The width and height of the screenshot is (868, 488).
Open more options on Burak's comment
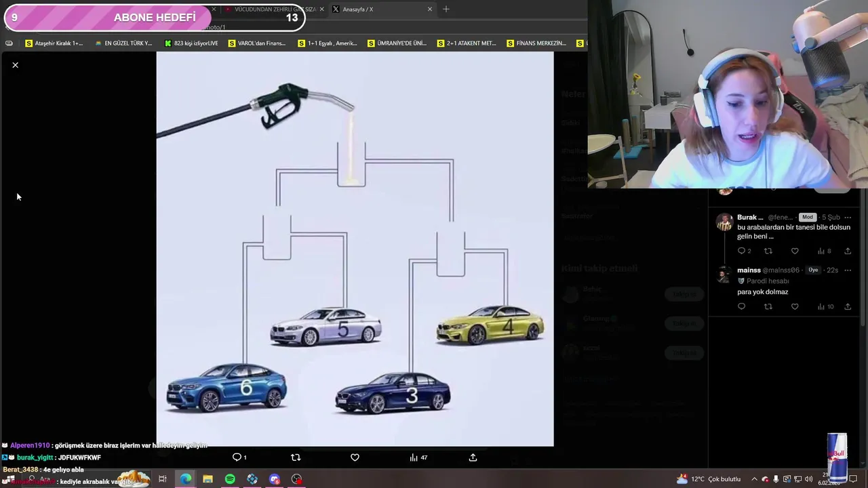848,218
